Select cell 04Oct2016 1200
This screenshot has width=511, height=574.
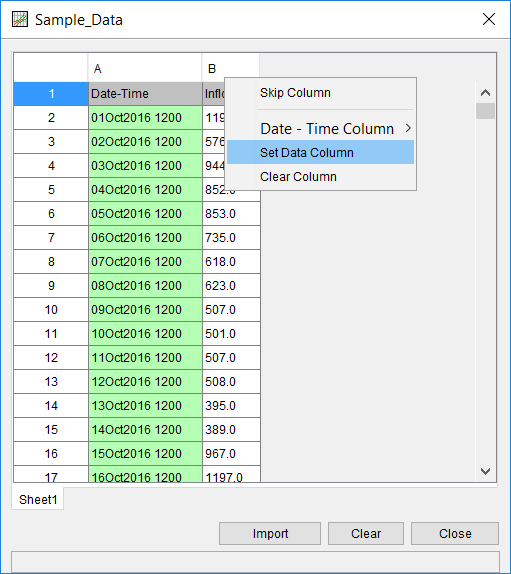pyautogui.click(x=145, y=190)
